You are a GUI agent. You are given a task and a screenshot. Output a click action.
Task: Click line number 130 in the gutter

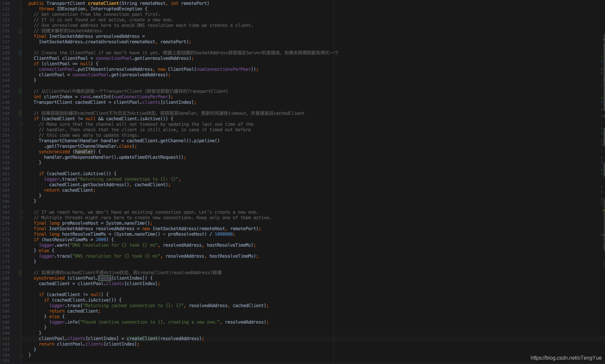(6, 4)
